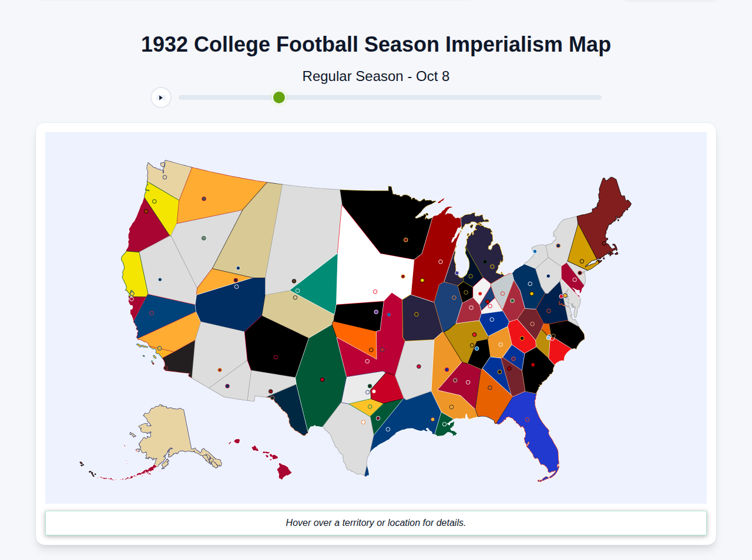This screenshot has width=752, height=560.
Task: Click the Regular Season - Oct 8 label
Action: [376, 76]
